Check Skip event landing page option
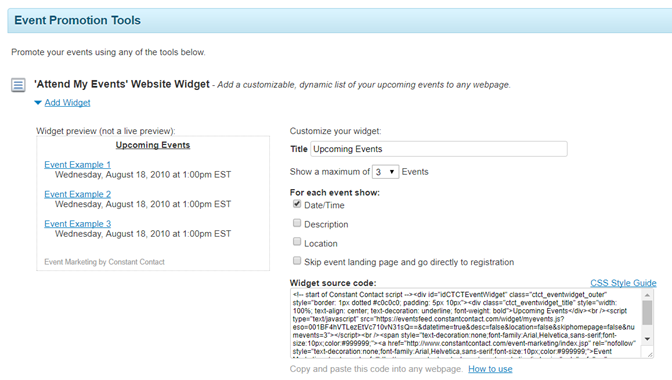Screen dimensions: 672x380 [297, 260]
